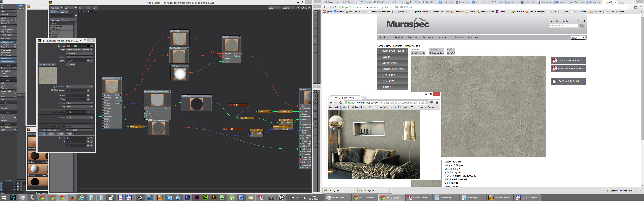Click the Scale X input field
The image size is (644, 201).
click(x=76, y=138)
